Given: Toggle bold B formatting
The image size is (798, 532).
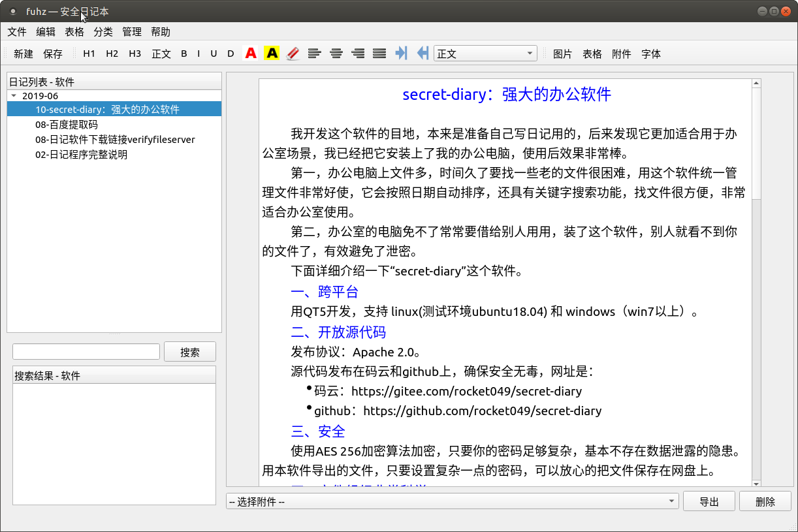Looking at the screenshot, I should coord(184,54).
